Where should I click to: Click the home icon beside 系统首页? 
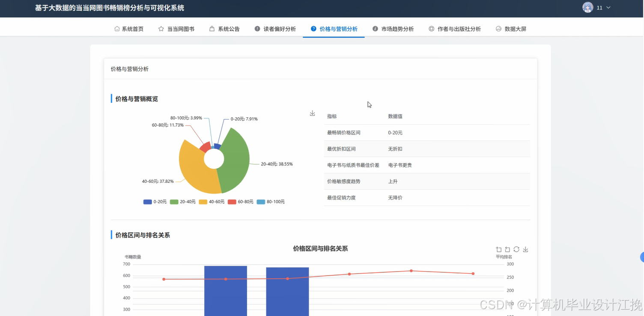117,29
